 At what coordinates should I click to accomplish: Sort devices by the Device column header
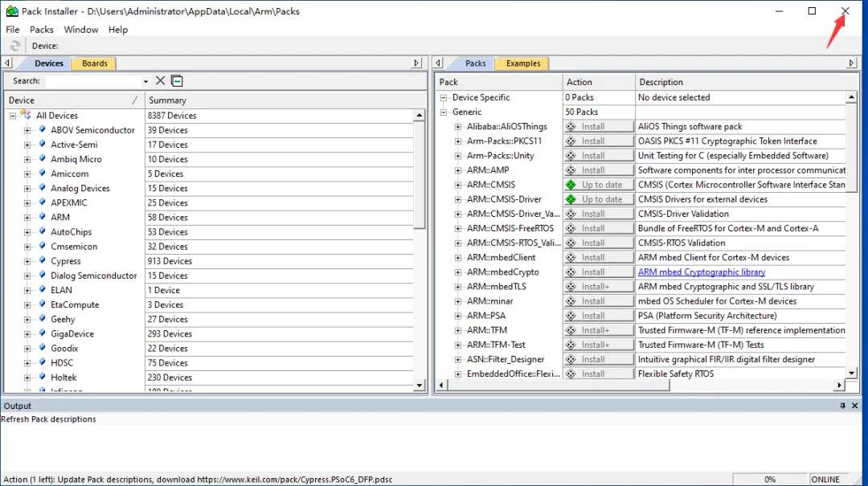coord(74,100)
